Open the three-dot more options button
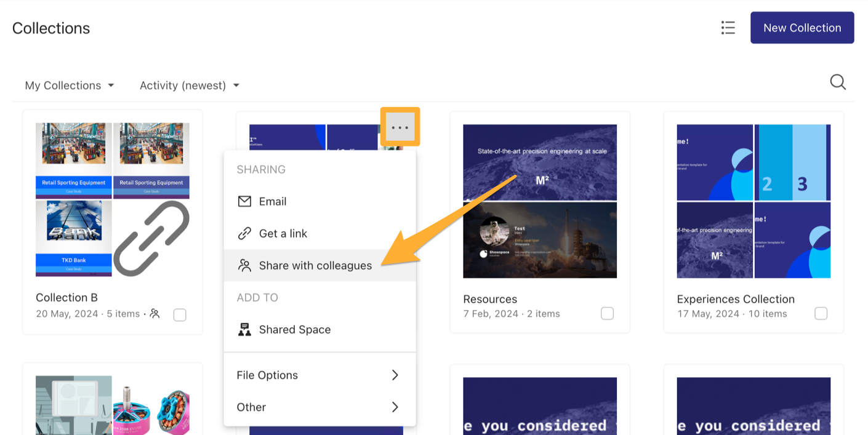Screen dimensions: 868x435 pyautogui.click(x=400, y=127)
